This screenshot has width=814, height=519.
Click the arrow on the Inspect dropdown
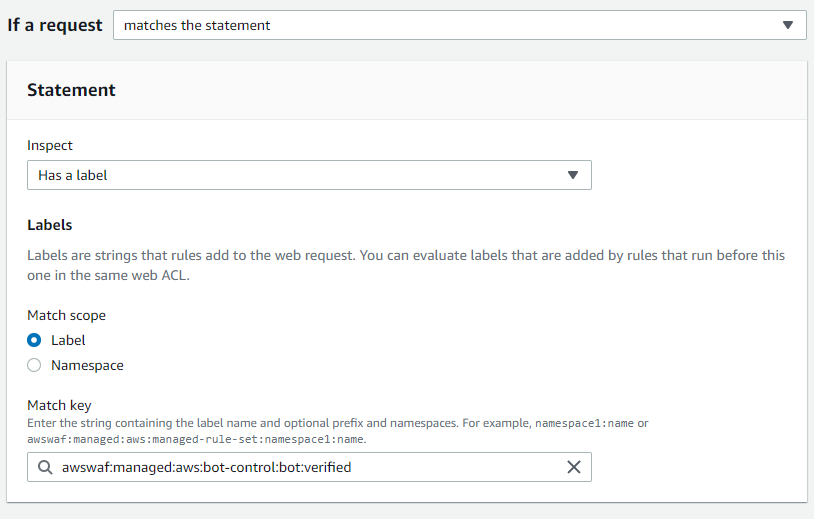[573, 175]
